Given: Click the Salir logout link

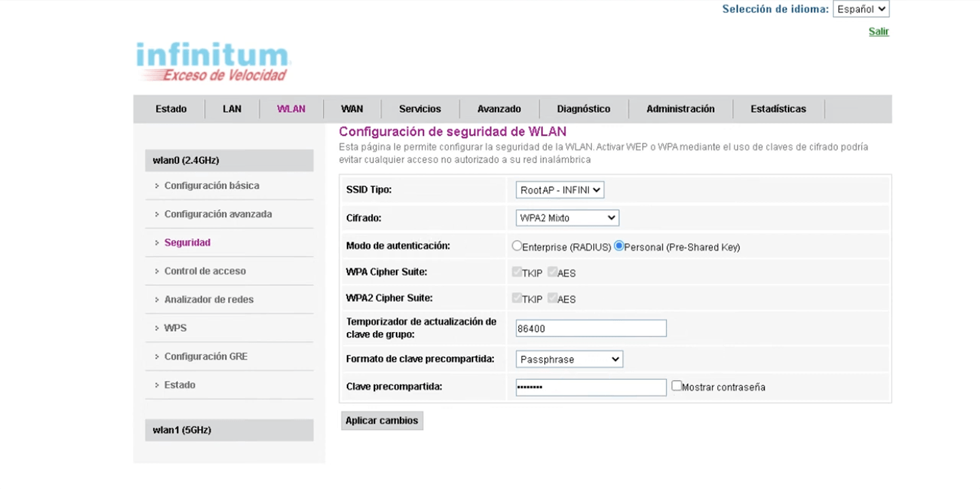Looking at the screenshot, I should tap(878, 31).
